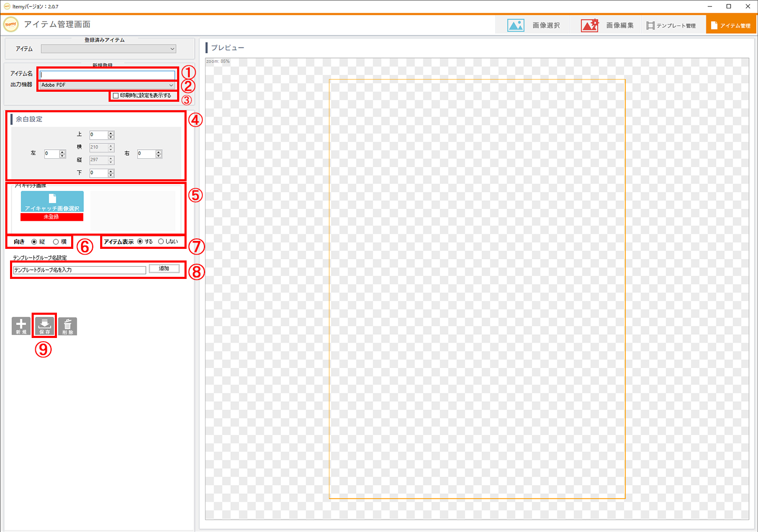Open the 画像選択 image selection screen
The image size is (758, 532).
pyautogui.click(x=533, y=25)
